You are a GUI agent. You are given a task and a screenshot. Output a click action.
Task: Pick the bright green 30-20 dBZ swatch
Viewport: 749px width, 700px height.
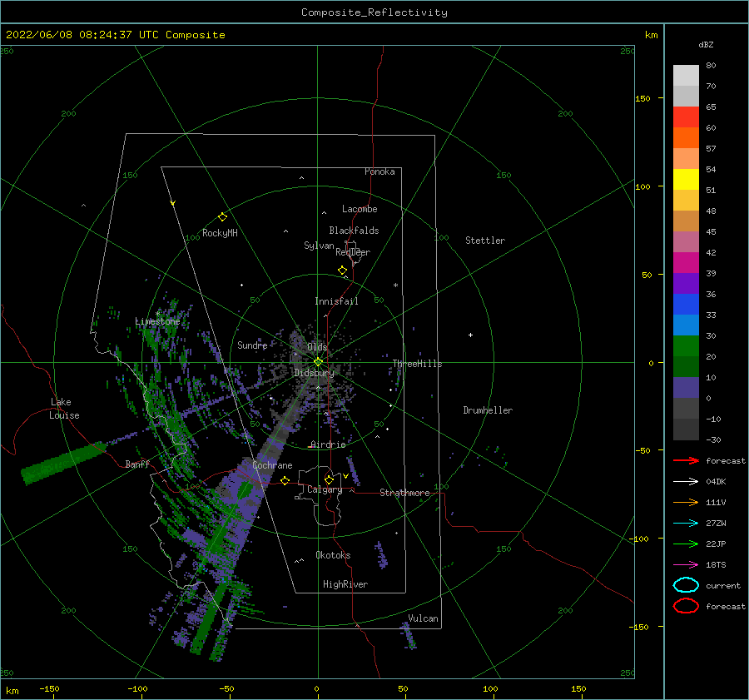coord(686,345)
